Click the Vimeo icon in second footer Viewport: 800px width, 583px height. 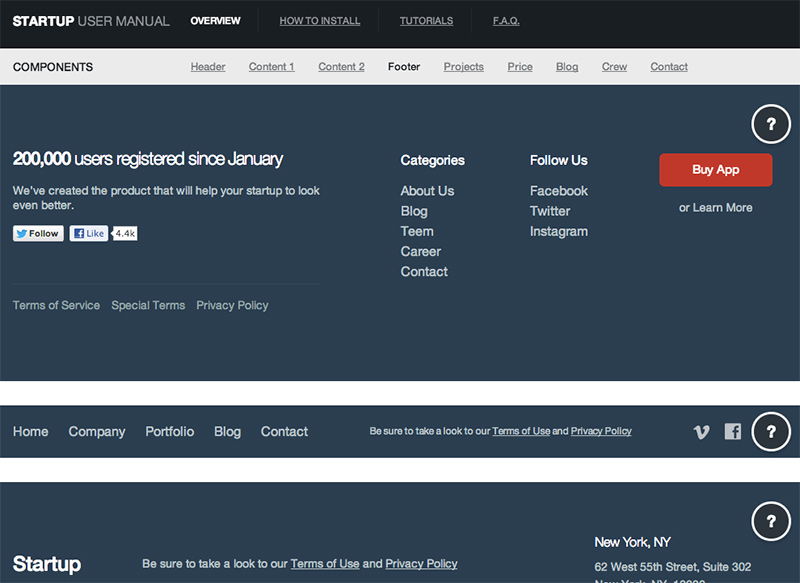click(702, 432)
